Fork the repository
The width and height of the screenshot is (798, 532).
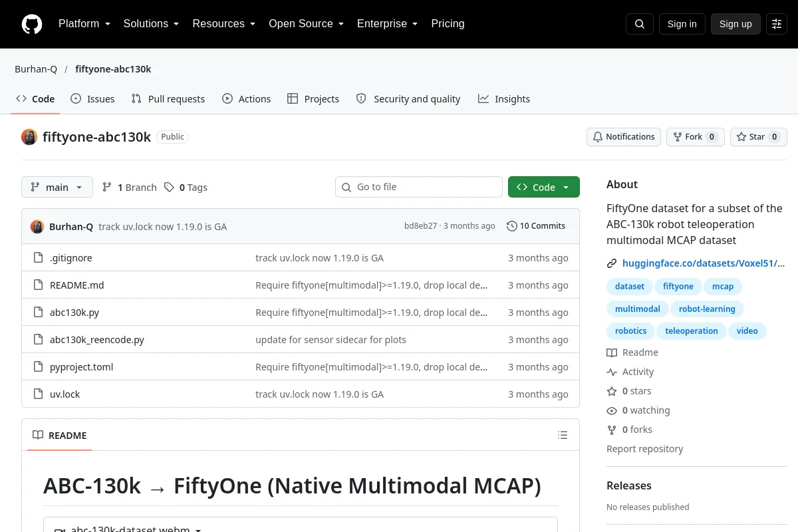[696, 137]
